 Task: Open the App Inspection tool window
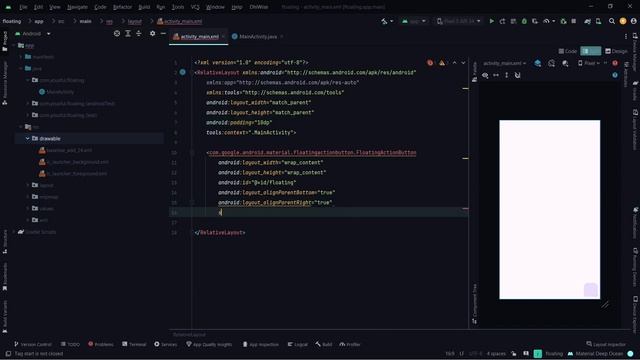(x=260, y=344)
